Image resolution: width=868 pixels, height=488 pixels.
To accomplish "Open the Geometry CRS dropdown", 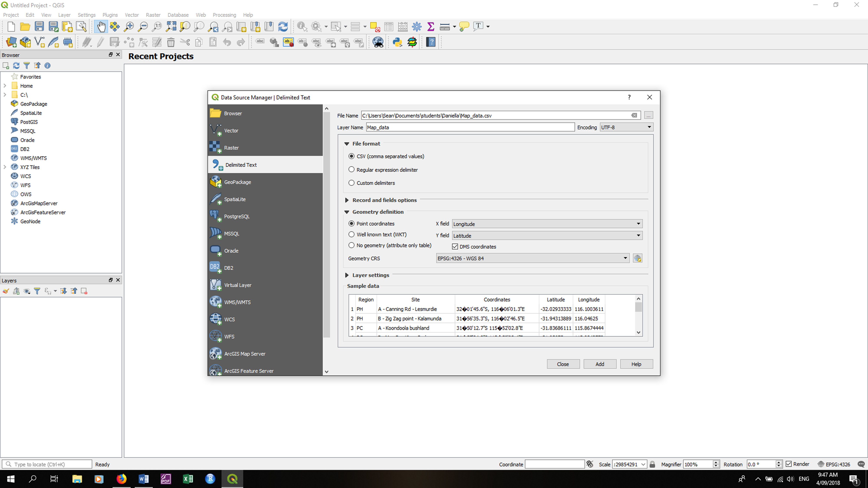I will click(x=532, y=258).
